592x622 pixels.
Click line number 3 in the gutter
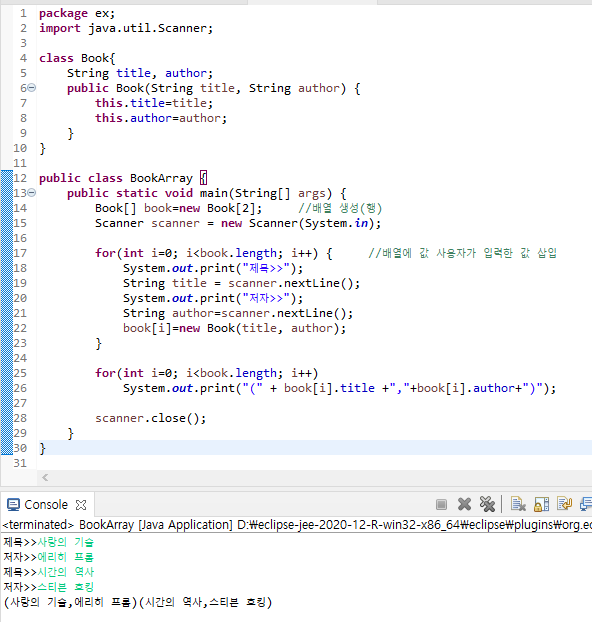tap(23, 43)
